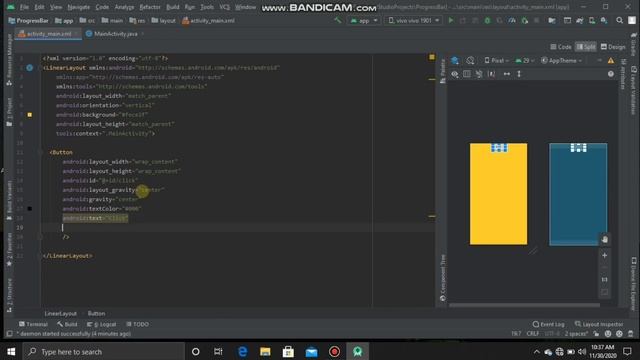Open the Component Tree side panel tab
This screenshot has height=360, width=640.
pyautogui.click(x=443, y=278)
